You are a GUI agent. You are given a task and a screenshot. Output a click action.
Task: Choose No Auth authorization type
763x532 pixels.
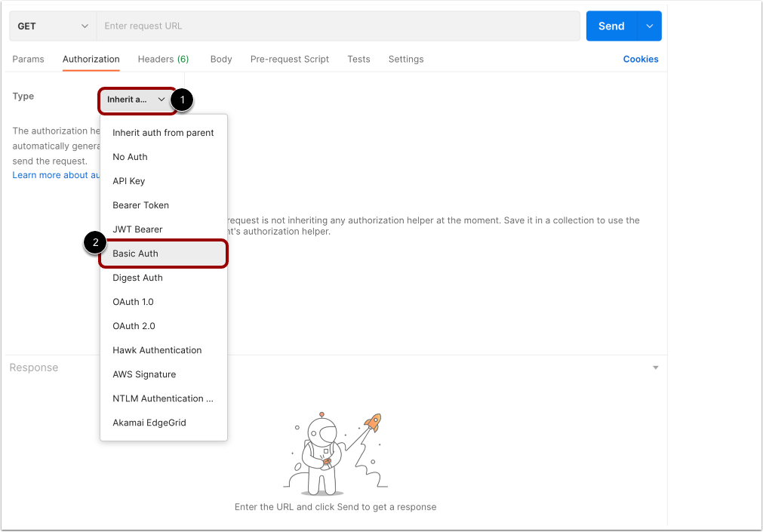130,156
